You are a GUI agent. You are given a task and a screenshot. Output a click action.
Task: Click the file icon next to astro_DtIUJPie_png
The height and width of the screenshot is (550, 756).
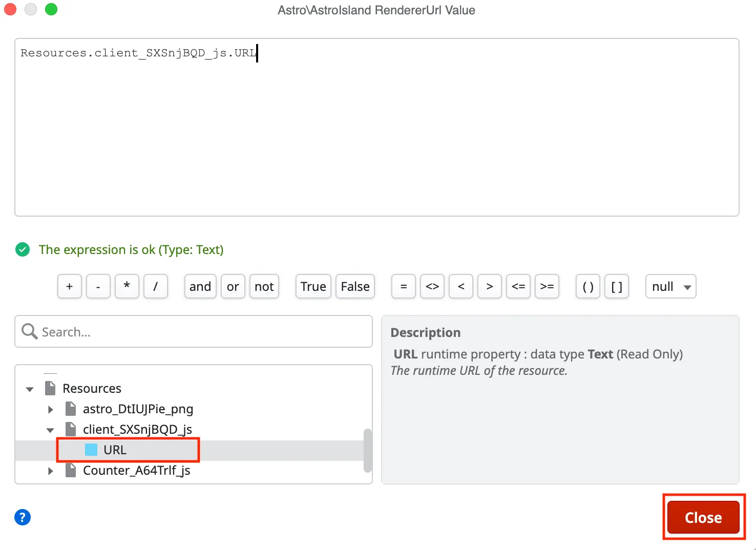click(70, 409)
